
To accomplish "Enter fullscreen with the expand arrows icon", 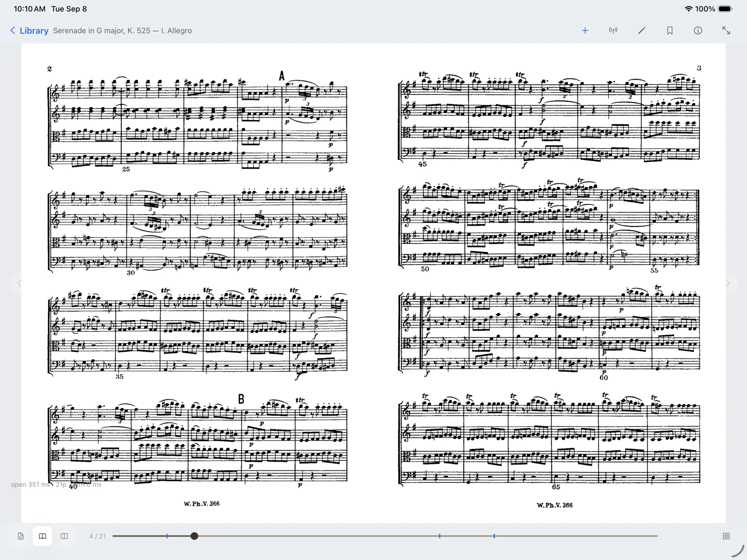I will 726,31.
